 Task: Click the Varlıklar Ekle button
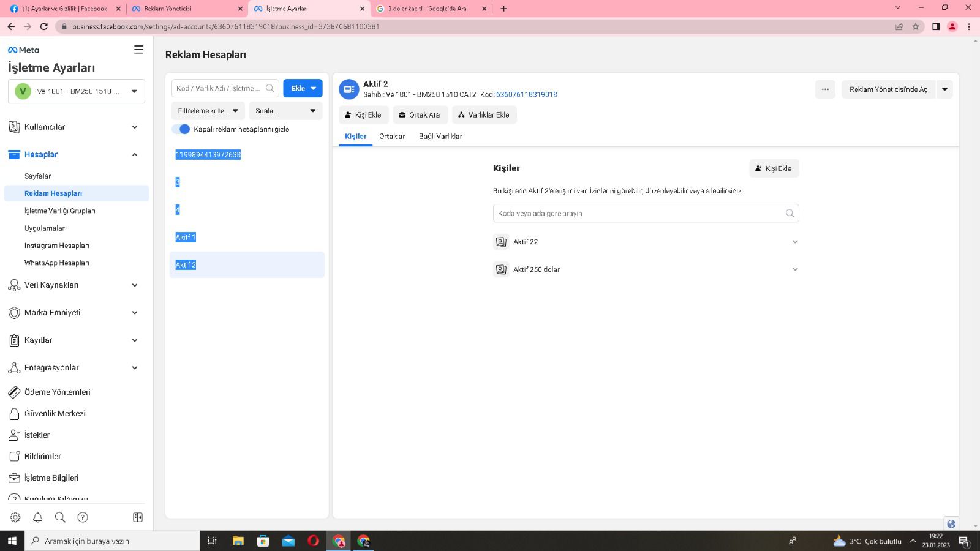(484, 114)
